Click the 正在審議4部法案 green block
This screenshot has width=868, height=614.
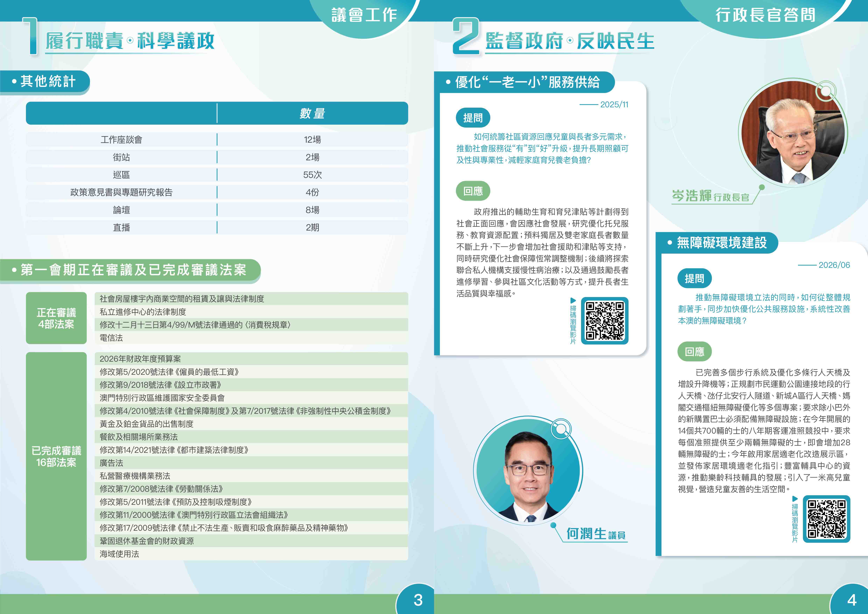(x=56, y=318)
